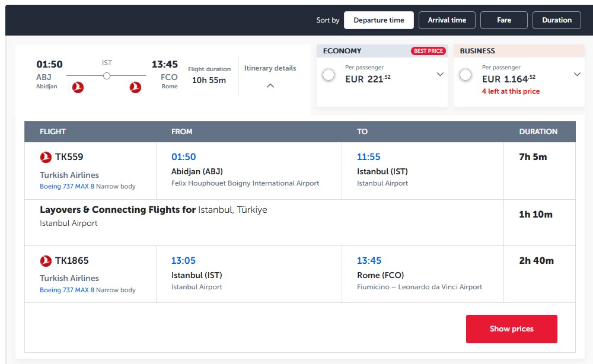Screen dimensions: 593x364
Task: Click the Itinerary details label
Action: pyautogui.click(x=270, y=68)
